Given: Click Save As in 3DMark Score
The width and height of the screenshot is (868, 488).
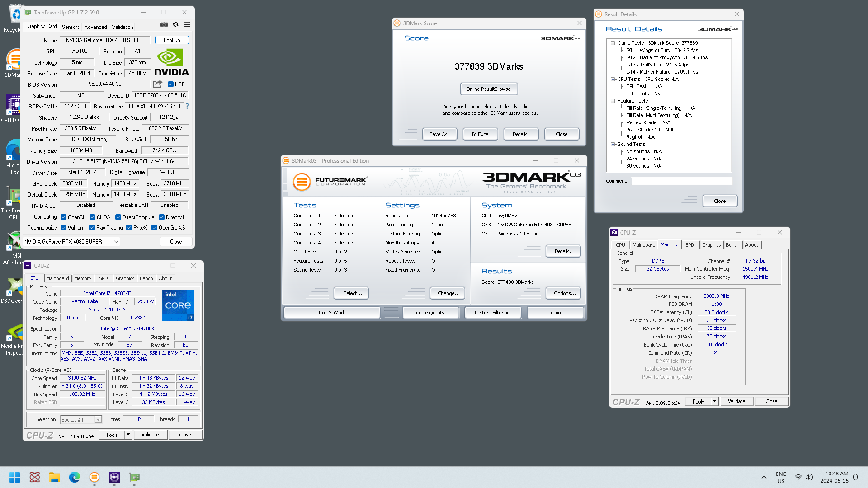Looking at the screenshot, I should click(x=440, y=134).
